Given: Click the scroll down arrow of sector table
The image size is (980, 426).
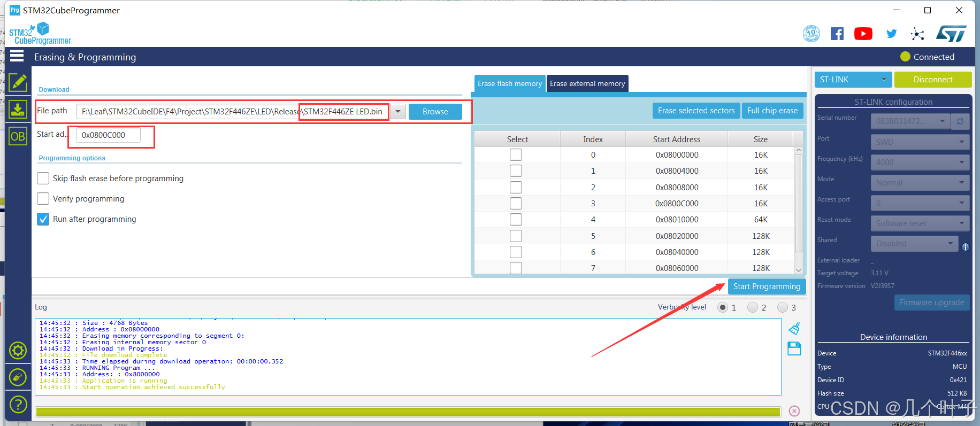Looking at the screenshot, I should coord(798,270).
